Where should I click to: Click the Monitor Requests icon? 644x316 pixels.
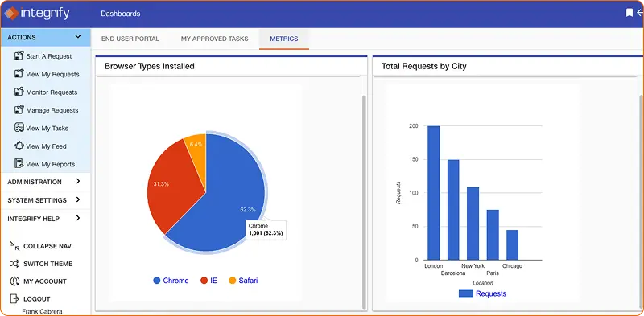(x=19, y=92)
